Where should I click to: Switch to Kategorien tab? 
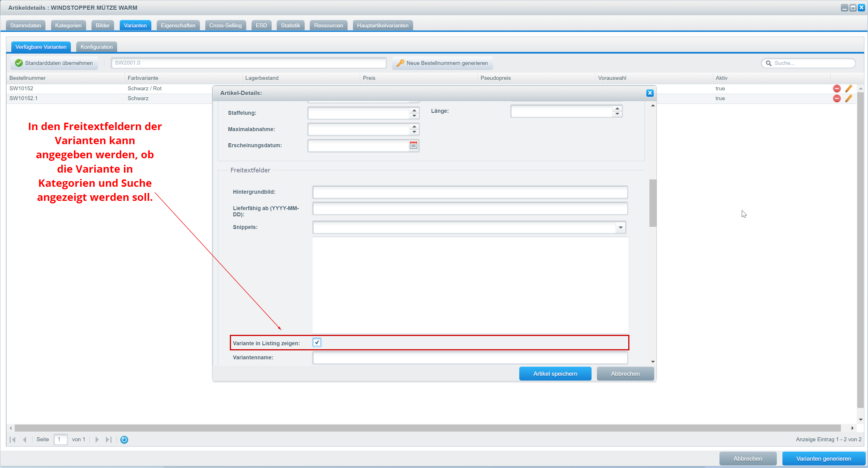pyautogui.click(x=68, y=26)
